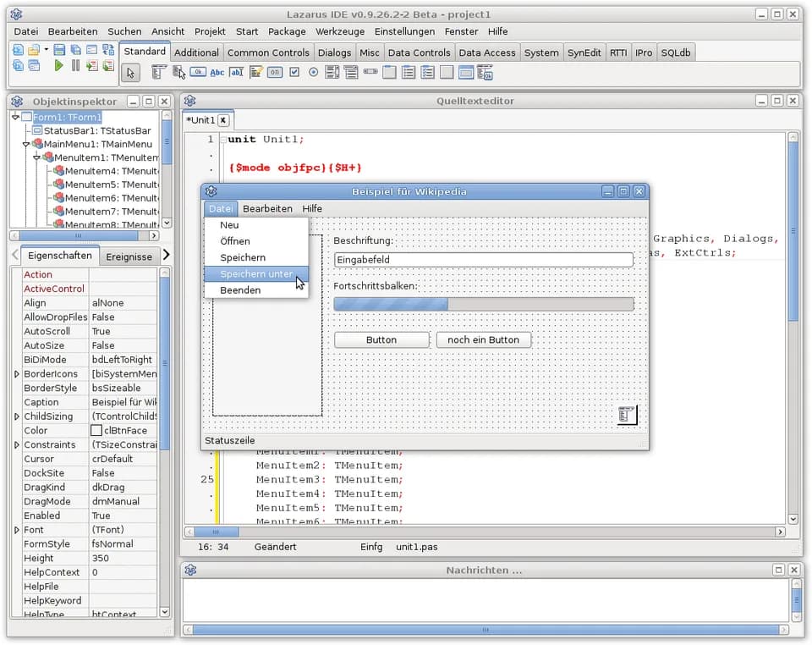
Task: Pick the TLabel (Abc) component icon
Action: (x=217, y=73)
